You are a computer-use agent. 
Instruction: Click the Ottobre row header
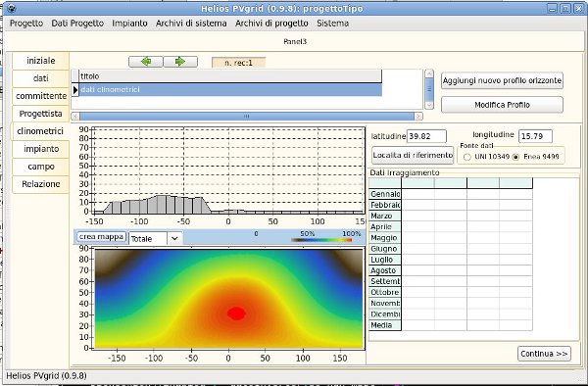[x=385, y=292]
